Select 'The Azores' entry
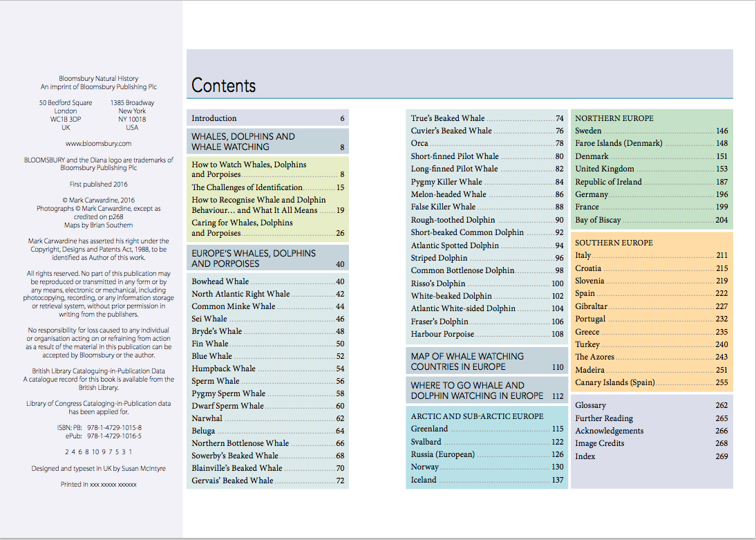Screen dimensions: 756x540 pyautogui.click(x=652, y=357)
